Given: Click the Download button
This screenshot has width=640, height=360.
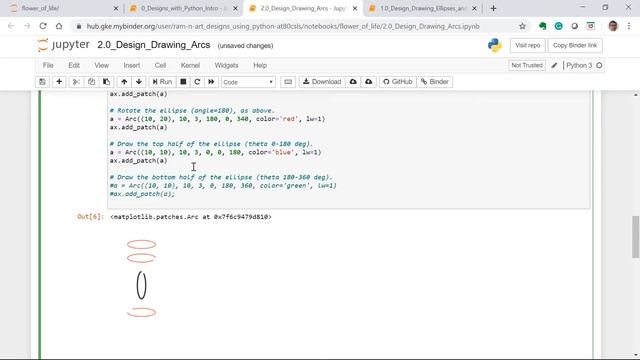Looking at the screenshot, I should 322,82.
